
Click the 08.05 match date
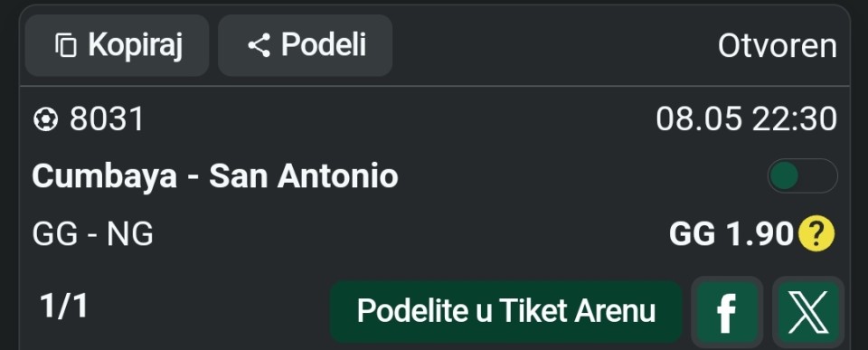[x=699, y=119]
